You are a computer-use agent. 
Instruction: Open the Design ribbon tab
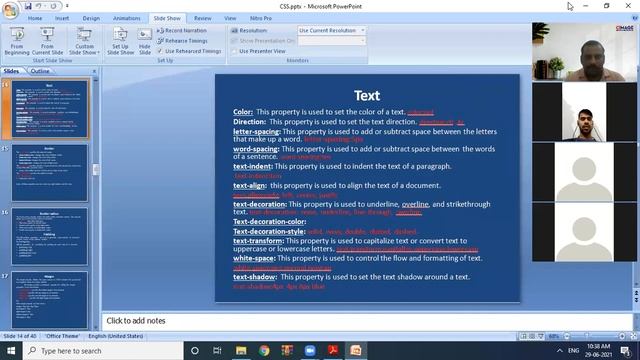pyautogui.click(x=91, y=18)
